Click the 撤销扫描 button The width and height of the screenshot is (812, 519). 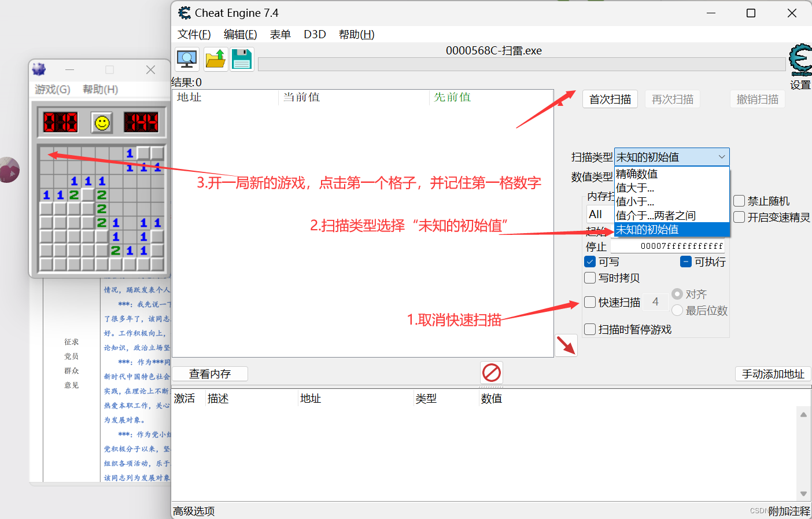[758, 100]
